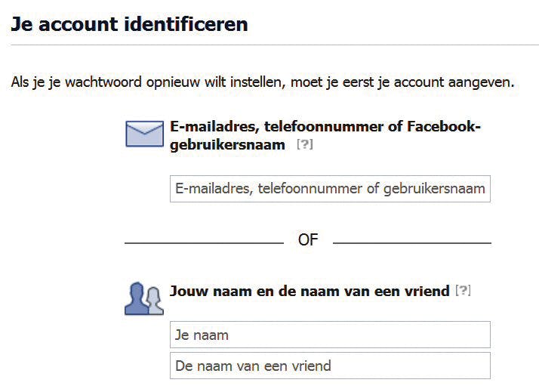Click the wachtwoord opnieuw instellen instruction text
The height and width of the screenshot is (392, 539).
pyautogui.click(x=263, y=81)
